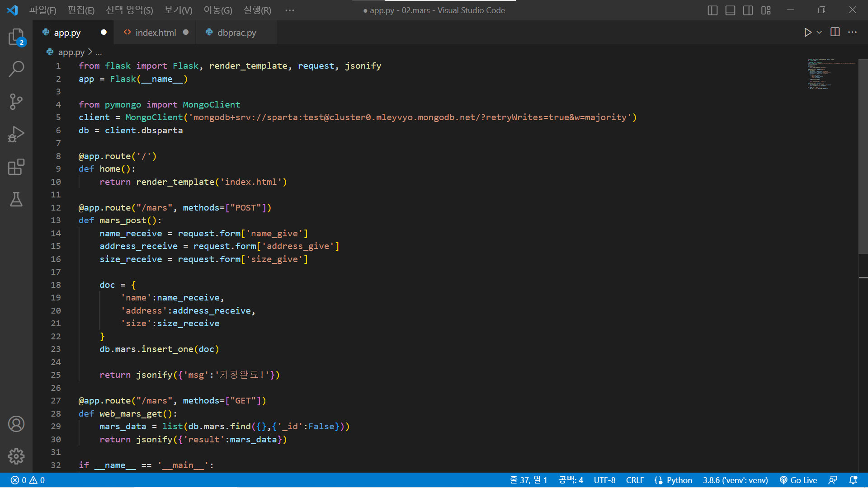Screen dimensions: 868x488
Task: Customize layout from title bar
Action: [766, 10]
